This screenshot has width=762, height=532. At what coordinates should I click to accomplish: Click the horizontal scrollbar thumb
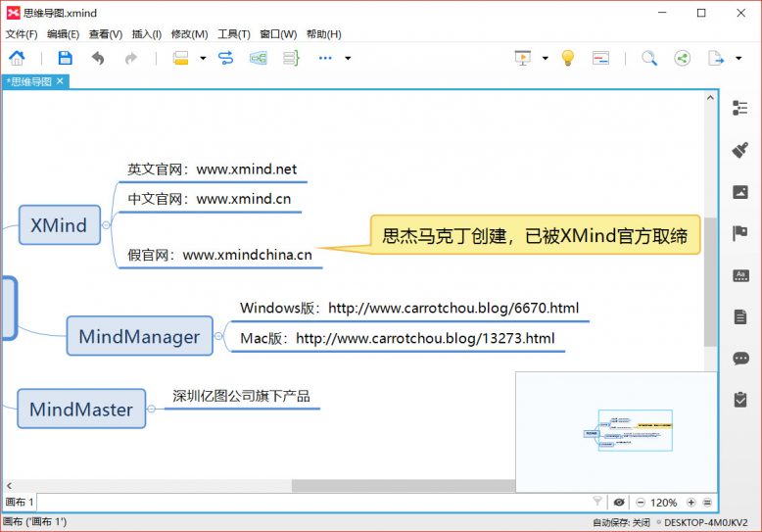click(404, 485)
